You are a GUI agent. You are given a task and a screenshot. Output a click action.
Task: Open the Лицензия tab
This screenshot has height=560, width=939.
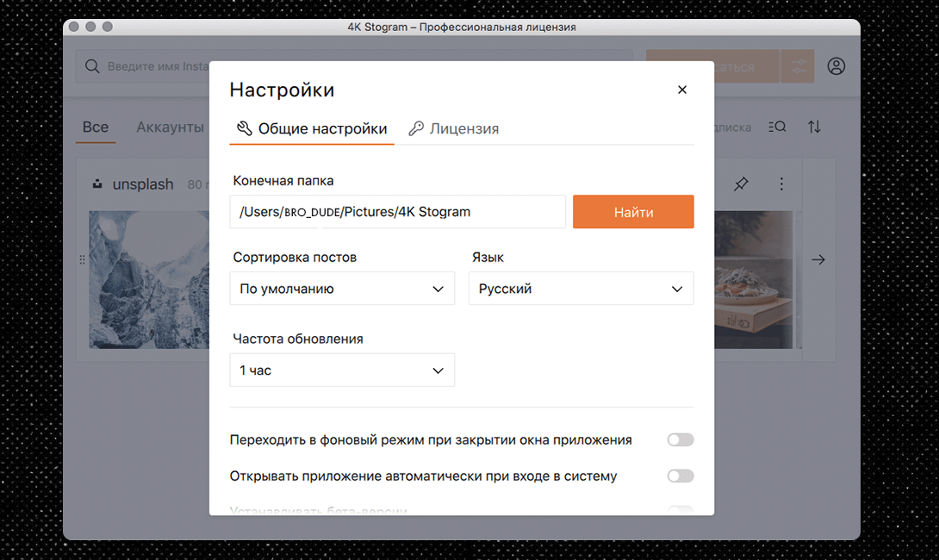click(453, 128)
